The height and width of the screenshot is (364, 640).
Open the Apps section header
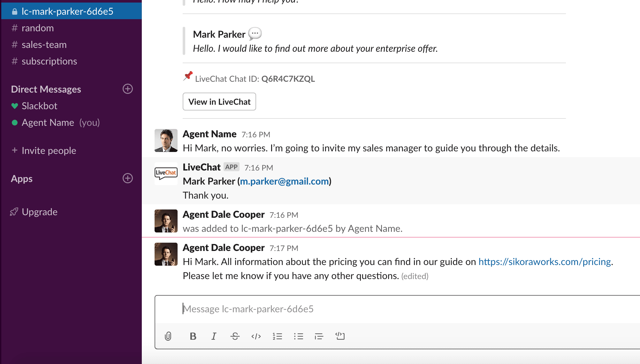tap(22, 178)
